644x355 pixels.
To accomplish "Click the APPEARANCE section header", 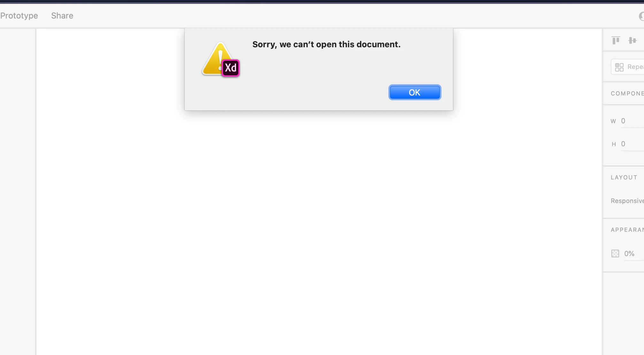I will point(627,230).
